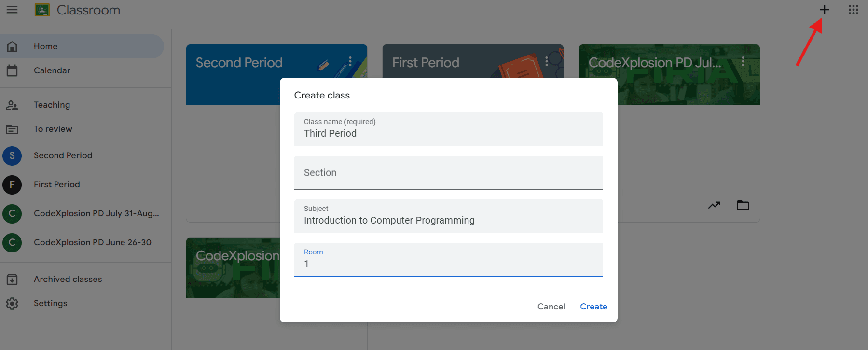This screenshot has height=350, width=868.
Task: Cancel the Create class dialog
Action: [551, 307]
